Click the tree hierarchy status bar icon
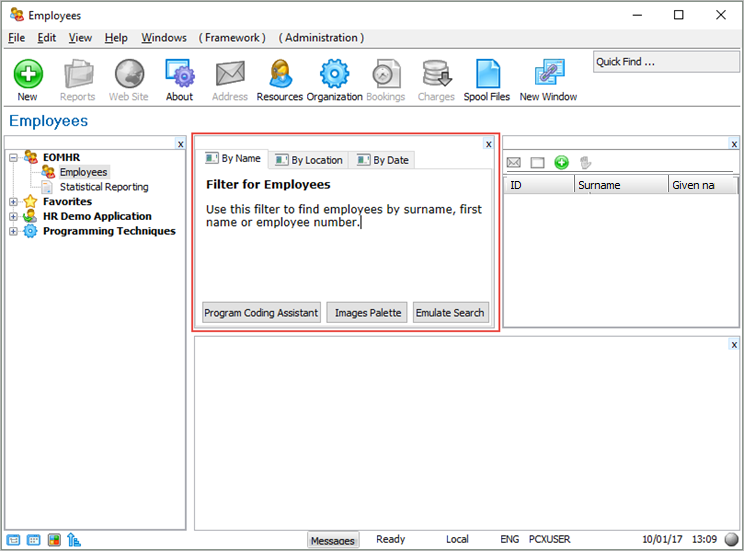This screenshot has height=551, width=744. (74, 540)
